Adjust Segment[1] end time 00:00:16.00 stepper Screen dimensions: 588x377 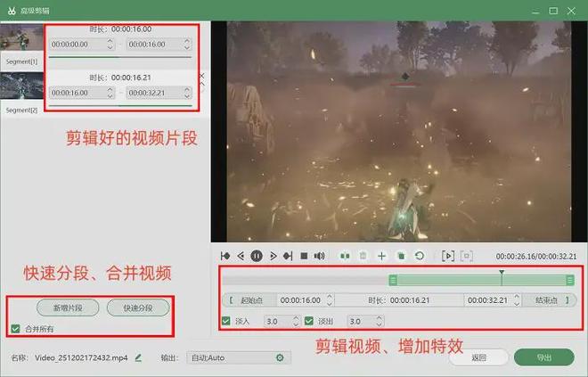coord(184,43)
